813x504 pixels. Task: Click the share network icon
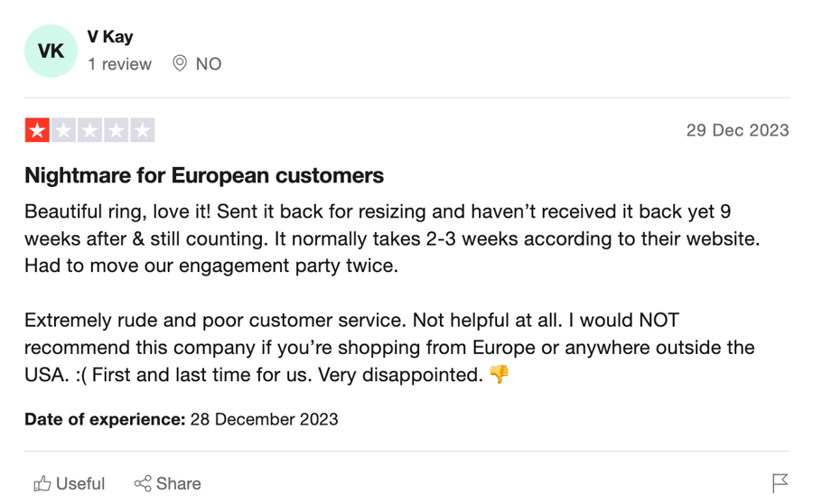tap(143, 484)
